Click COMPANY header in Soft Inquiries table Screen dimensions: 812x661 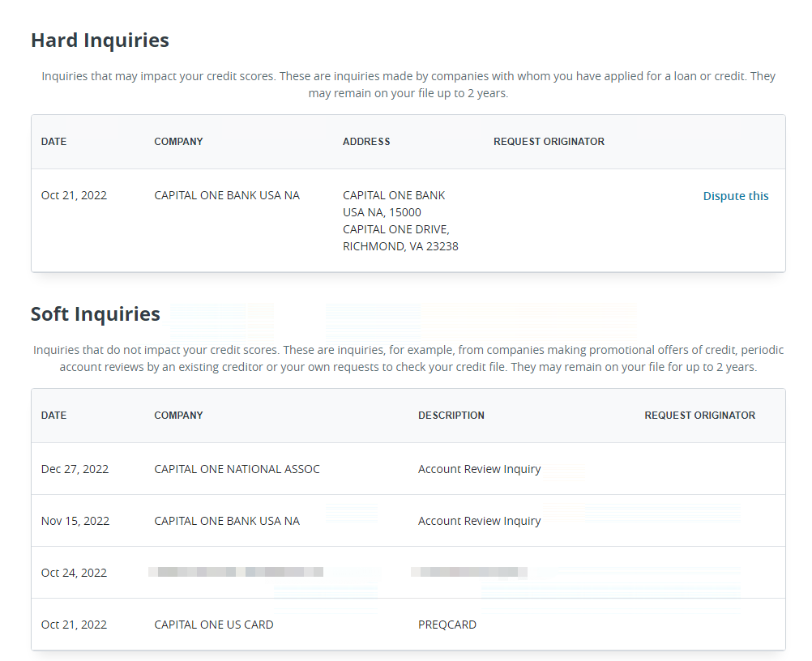(178, 416)
